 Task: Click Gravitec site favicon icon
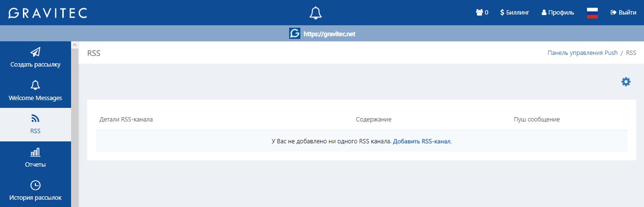(294, 34)
